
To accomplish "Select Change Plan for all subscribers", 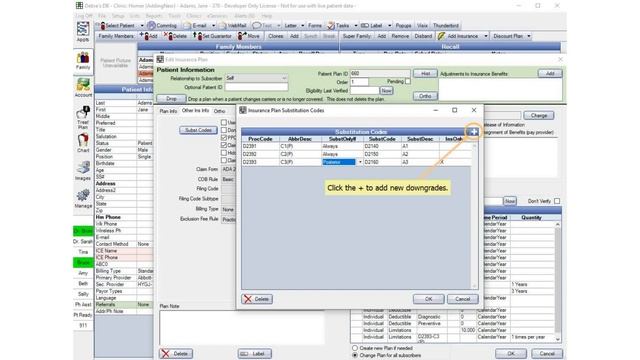I will (355, 355).
